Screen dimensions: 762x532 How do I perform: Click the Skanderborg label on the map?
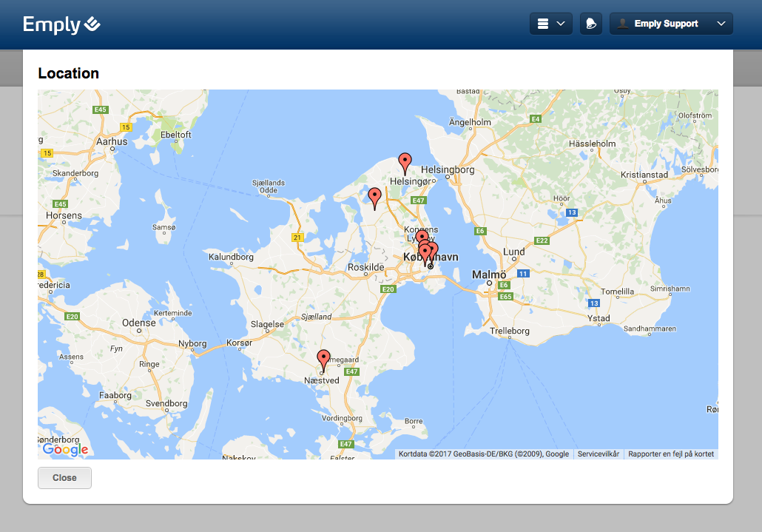[x=75, y=173]
